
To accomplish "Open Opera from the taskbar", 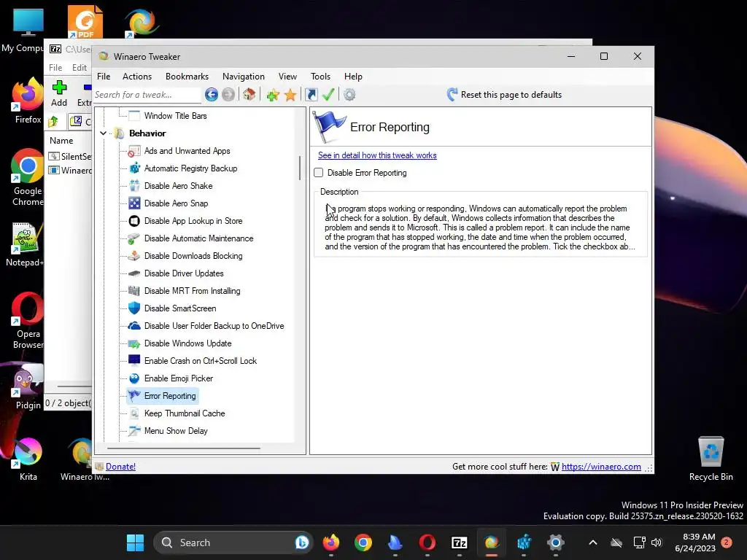I will pyautogui.click(x=427, y=542).
